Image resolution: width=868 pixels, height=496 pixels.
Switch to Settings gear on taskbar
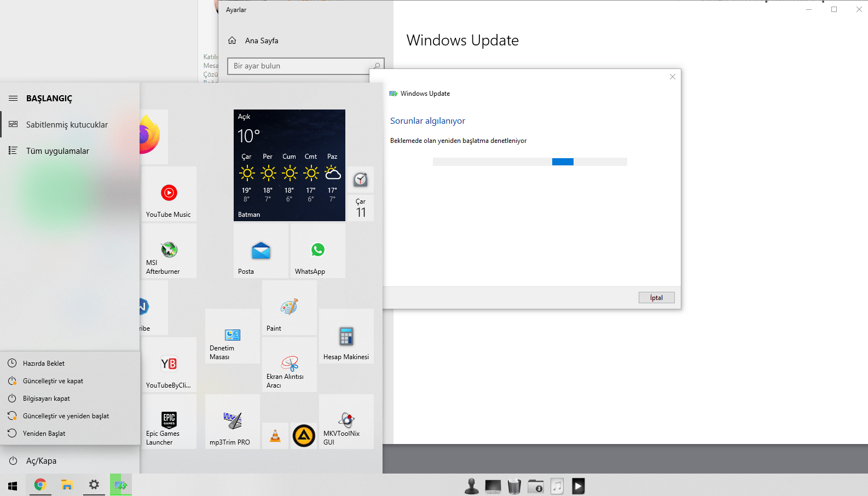coord(94,485)
